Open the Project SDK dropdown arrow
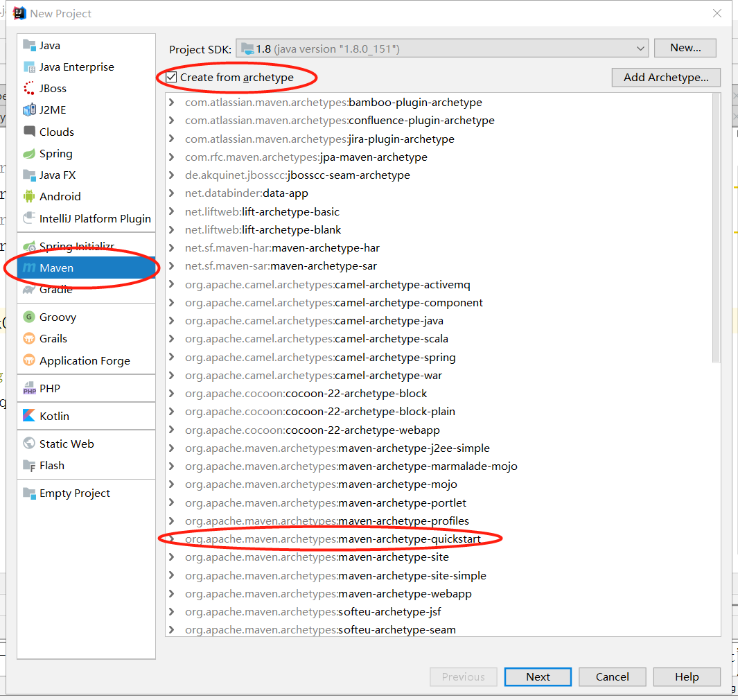Image resolution: width=738 pixels, height=700 pixels. pos(640,49)
